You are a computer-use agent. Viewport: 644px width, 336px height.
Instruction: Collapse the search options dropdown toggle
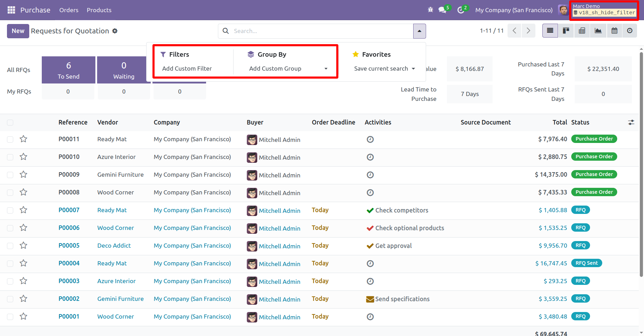coord(419,31)
